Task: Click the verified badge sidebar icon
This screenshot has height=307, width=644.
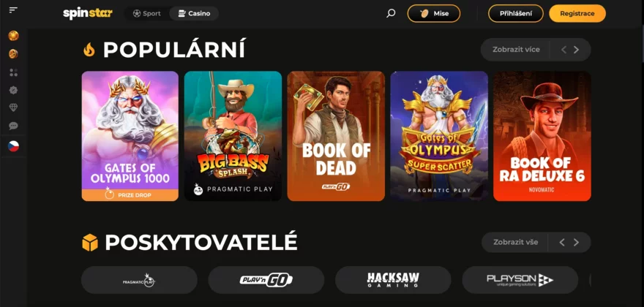Action: click(x=13, y=91)
